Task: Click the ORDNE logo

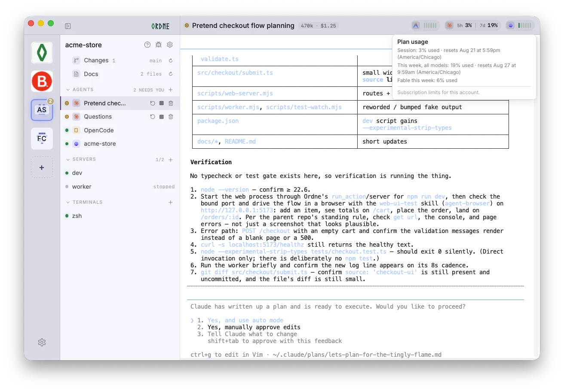Action: coord(160,26)
